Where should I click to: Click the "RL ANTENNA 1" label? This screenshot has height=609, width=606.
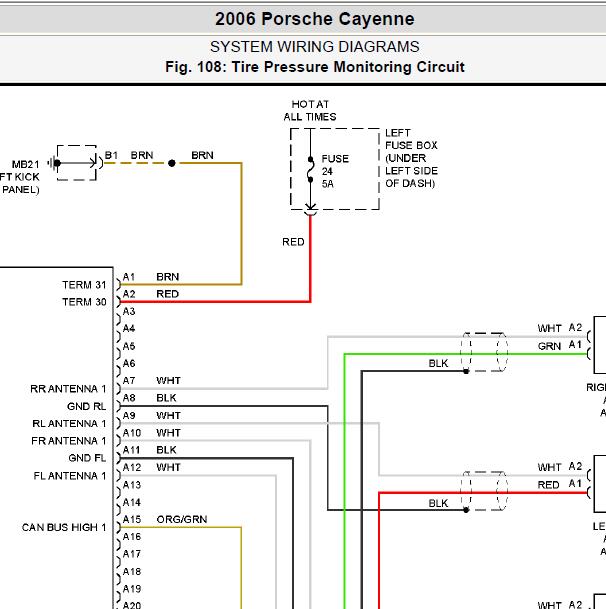point(69,423)
